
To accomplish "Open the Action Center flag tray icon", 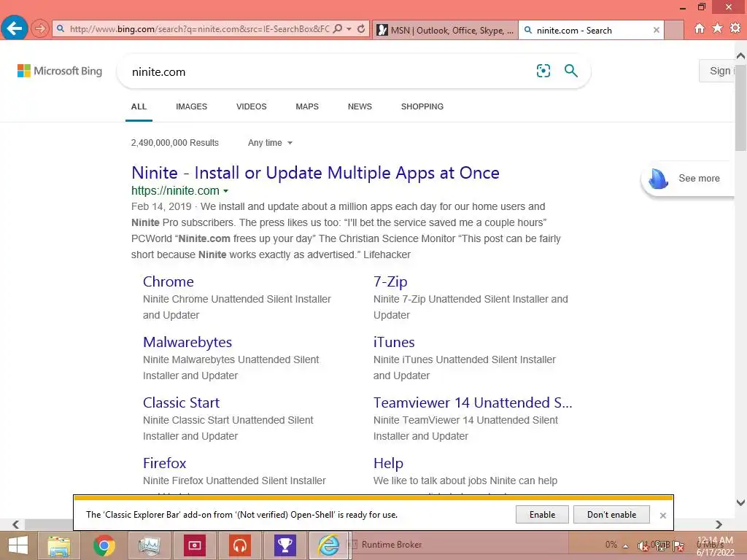I will 679,546.
